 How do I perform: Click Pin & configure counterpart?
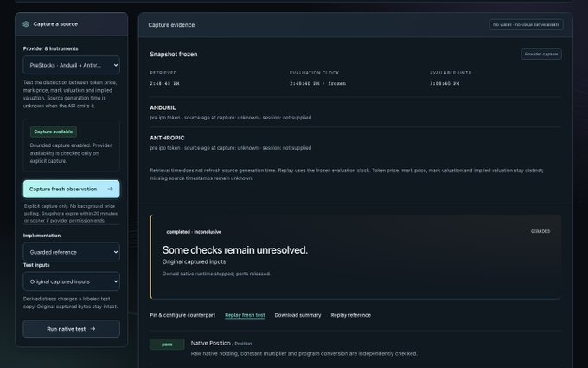[182, 315]
